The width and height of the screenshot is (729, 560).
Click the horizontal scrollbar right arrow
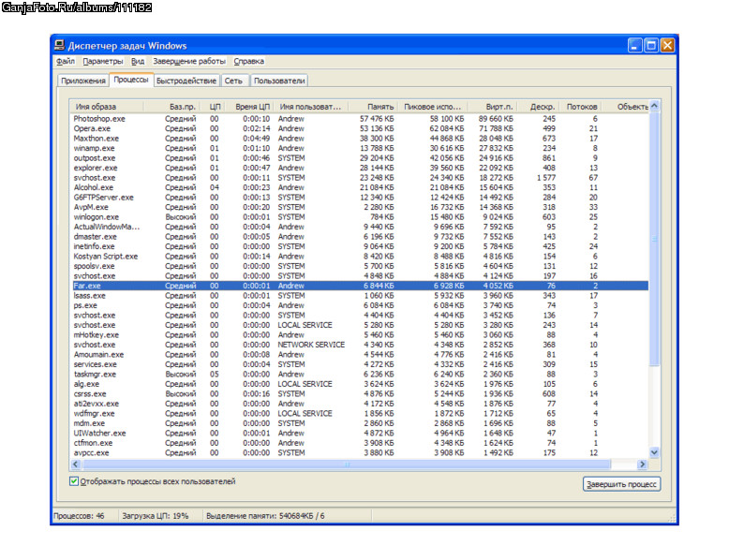[642, 464]
